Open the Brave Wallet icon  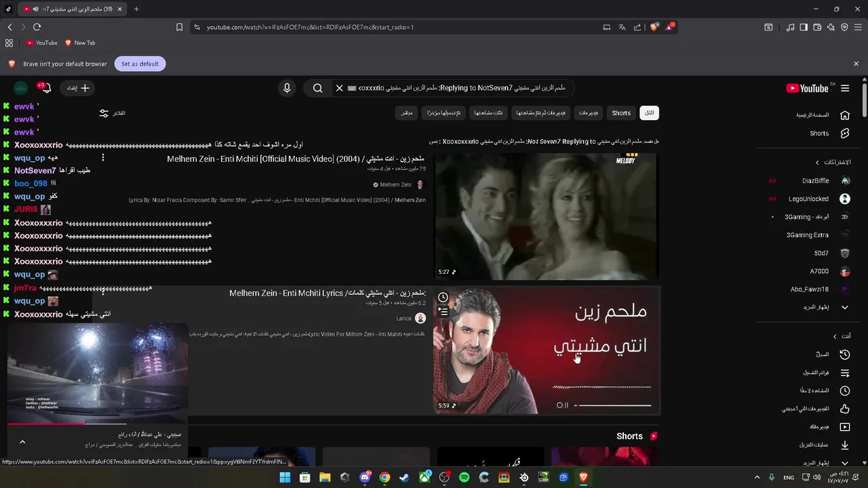(x=817, y=27)
